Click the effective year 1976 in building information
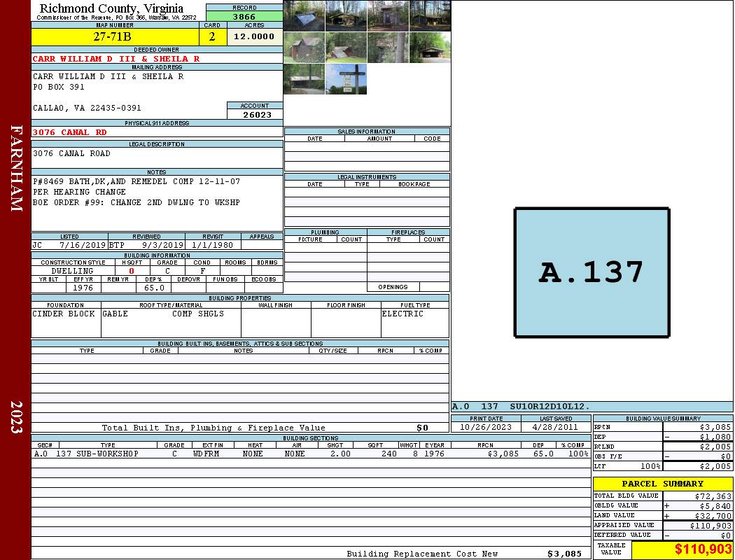This screenshot has width=735, height=560. point(83,288)
